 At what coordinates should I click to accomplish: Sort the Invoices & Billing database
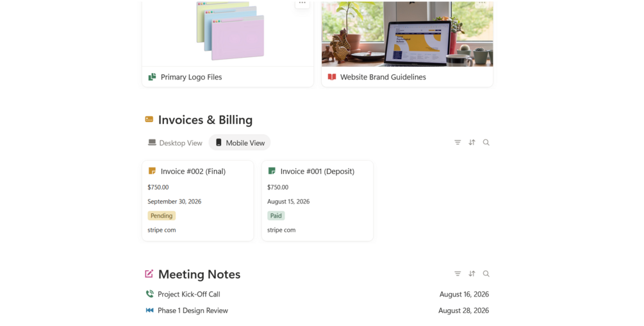tap(472, 142)
